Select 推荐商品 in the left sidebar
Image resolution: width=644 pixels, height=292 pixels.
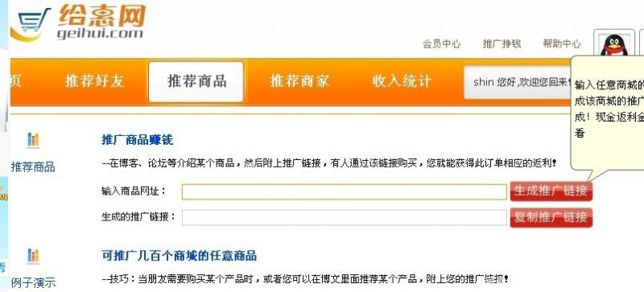[x=33, y=167]
